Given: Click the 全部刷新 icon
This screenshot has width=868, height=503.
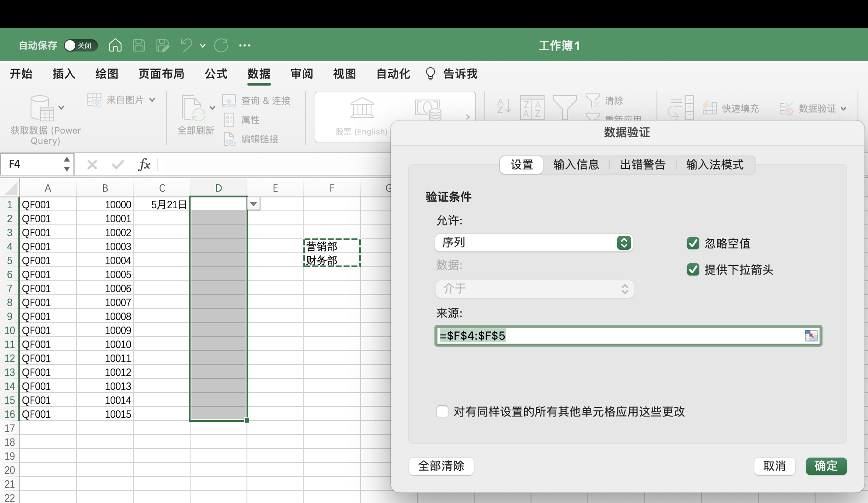Looking at the screenshot, I should click(194, 108).
